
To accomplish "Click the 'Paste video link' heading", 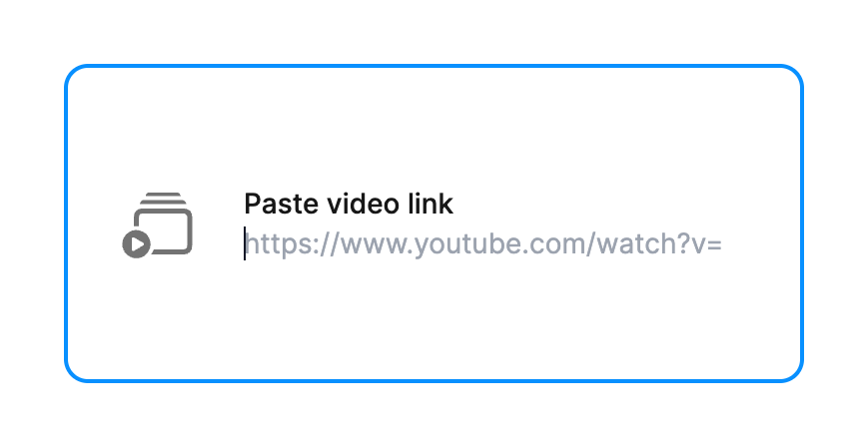I will [x=349, y=204].
